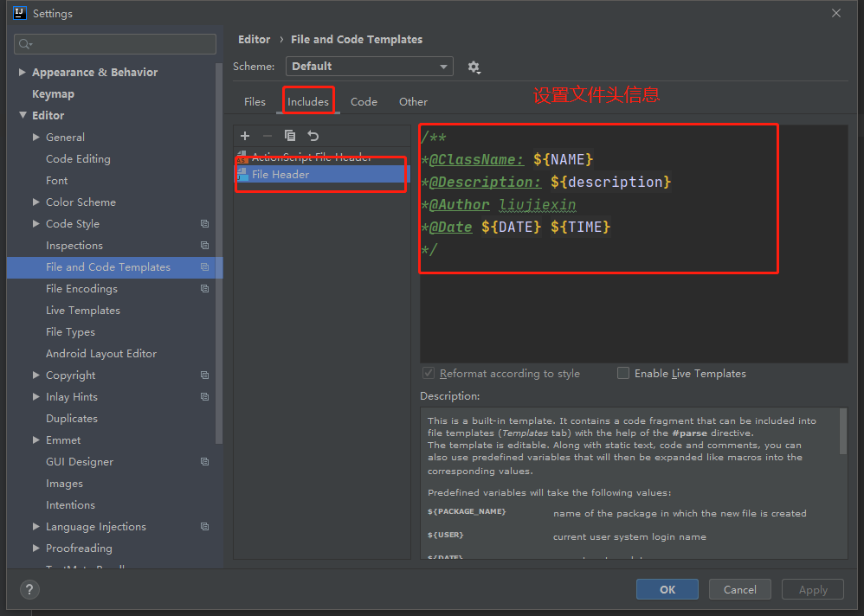Open the Scheme Default dropdown

pos(369,66)
